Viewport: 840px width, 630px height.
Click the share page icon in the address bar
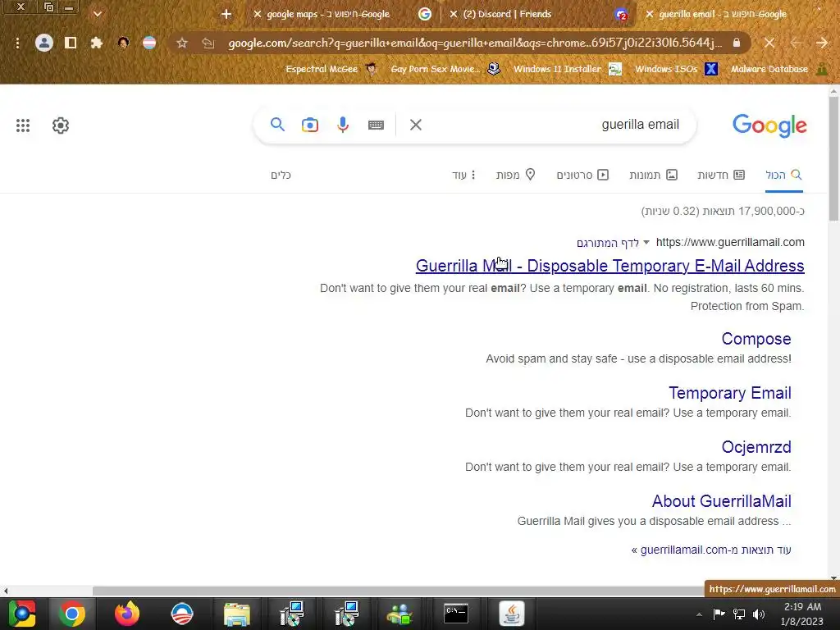208,43
